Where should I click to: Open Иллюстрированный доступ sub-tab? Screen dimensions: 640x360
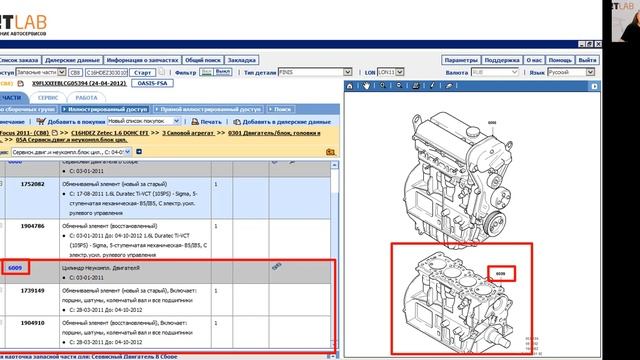(x=105, y=109)
